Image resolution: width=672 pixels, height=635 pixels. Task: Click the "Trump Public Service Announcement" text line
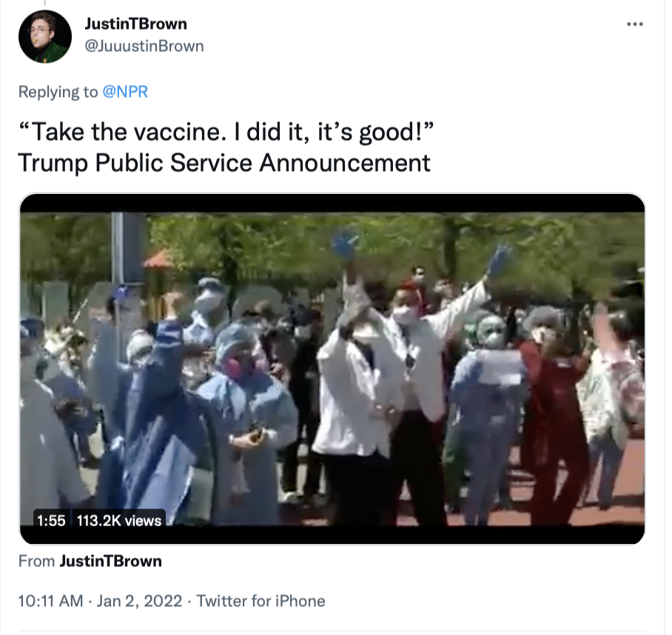coord(224,163)
